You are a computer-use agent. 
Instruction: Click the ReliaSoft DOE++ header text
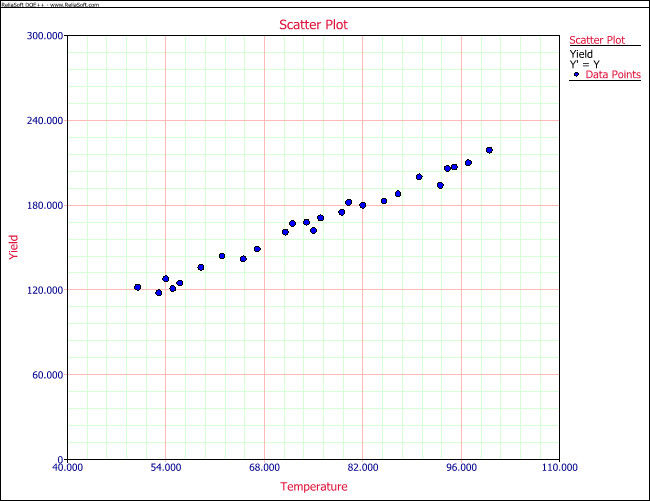point(50,7)
